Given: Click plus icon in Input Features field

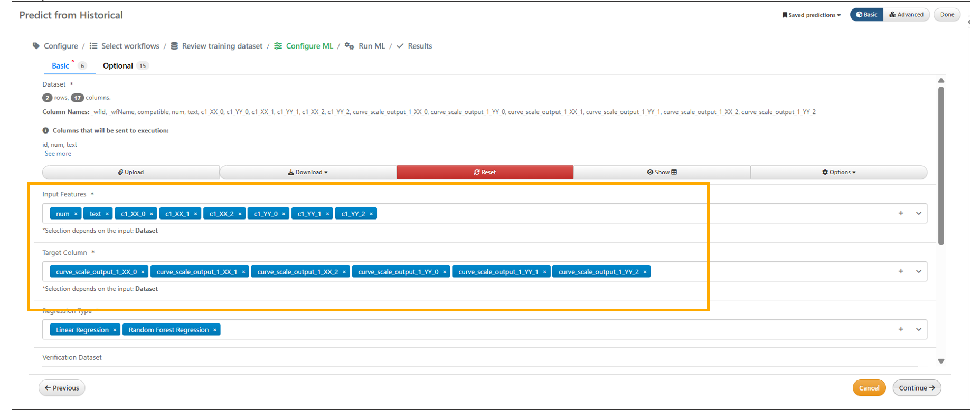Looking at the screenshot, I should coord(901,213).
